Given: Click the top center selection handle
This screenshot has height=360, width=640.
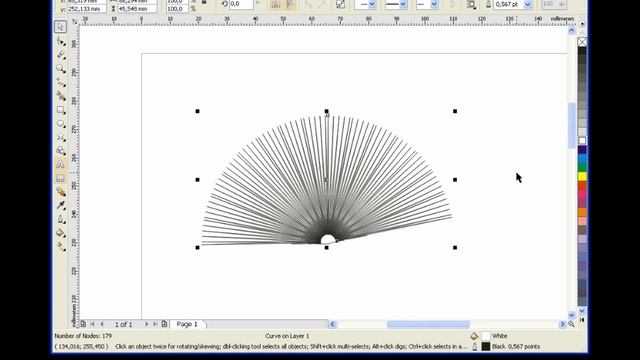Looking at the screenshot, I should [327, 111].
